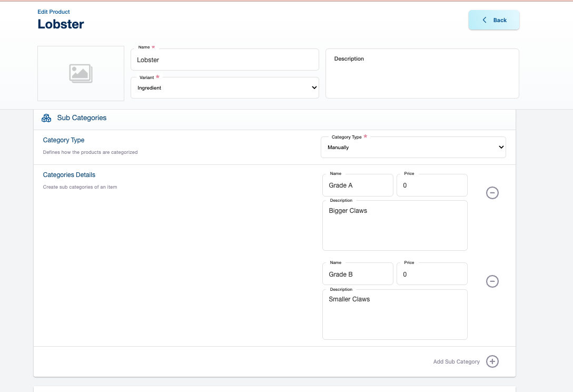Image resolution: width=573 pixels, height=392 pixels.
Task: Click the left chevron icon in Back
Action: pos(485,20)
